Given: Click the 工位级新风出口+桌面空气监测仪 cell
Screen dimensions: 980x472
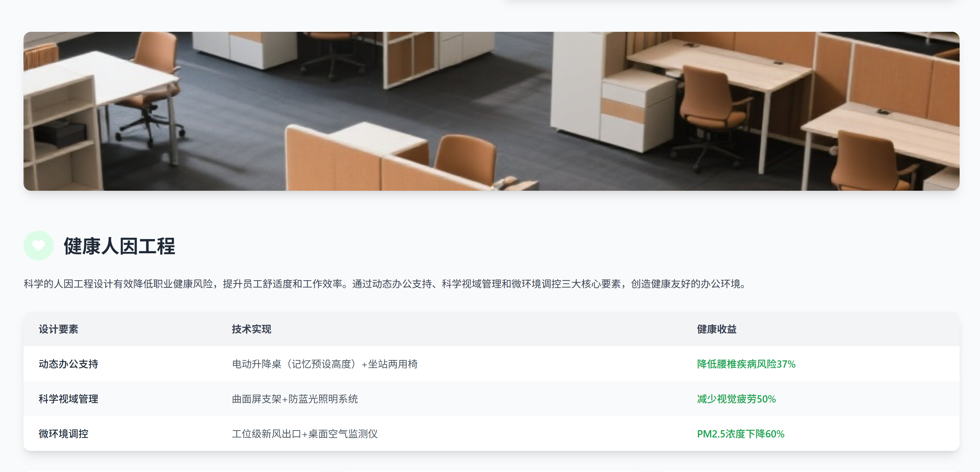Looking at the screenshot, I should (305, 434).
